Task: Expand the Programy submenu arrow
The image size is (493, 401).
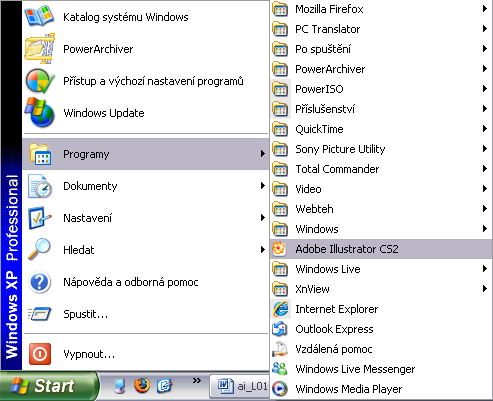Action: [263, 154]
